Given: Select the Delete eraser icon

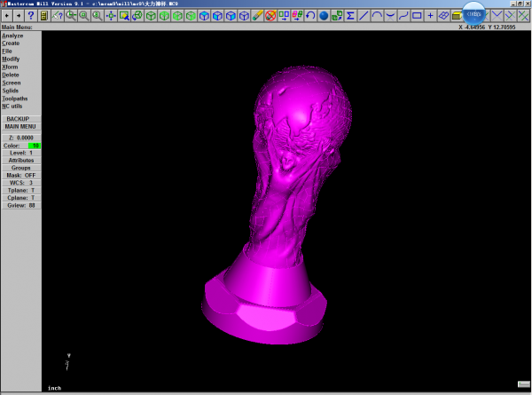Looking at the screenshot, I should pos(257,16).
